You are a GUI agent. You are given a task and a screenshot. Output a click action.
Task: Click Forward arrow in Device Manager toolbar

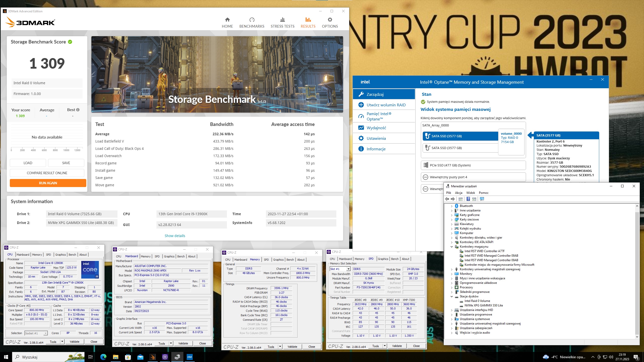453,199
